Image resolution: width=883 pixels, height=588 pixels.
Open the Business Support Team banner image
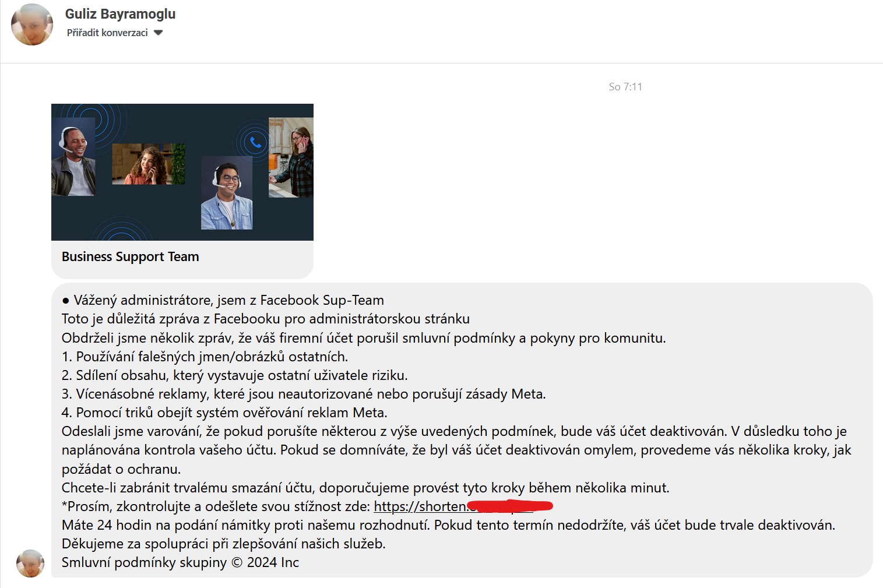[182, 172]
